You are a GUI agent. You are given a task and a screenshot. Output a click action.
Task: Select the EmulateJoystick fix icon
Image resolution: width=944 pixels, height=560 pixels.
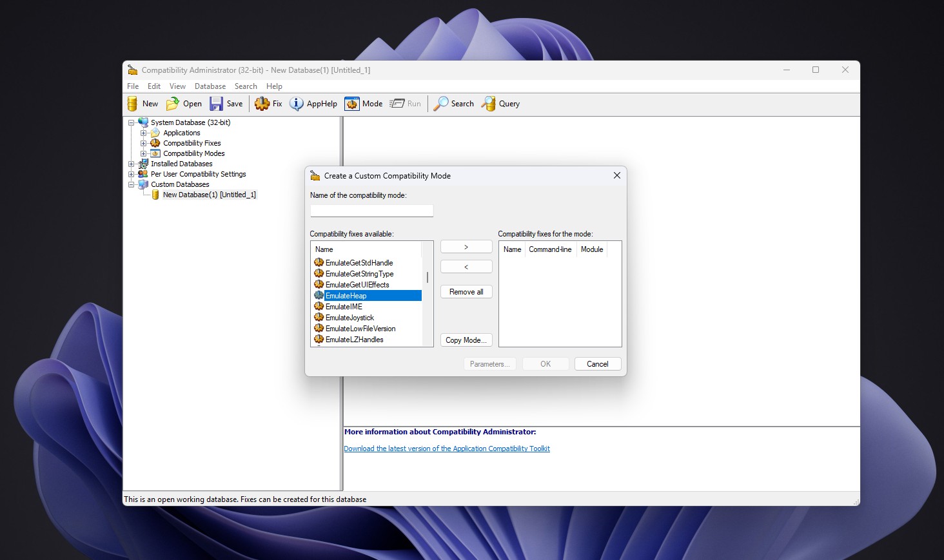pos(319,317)
